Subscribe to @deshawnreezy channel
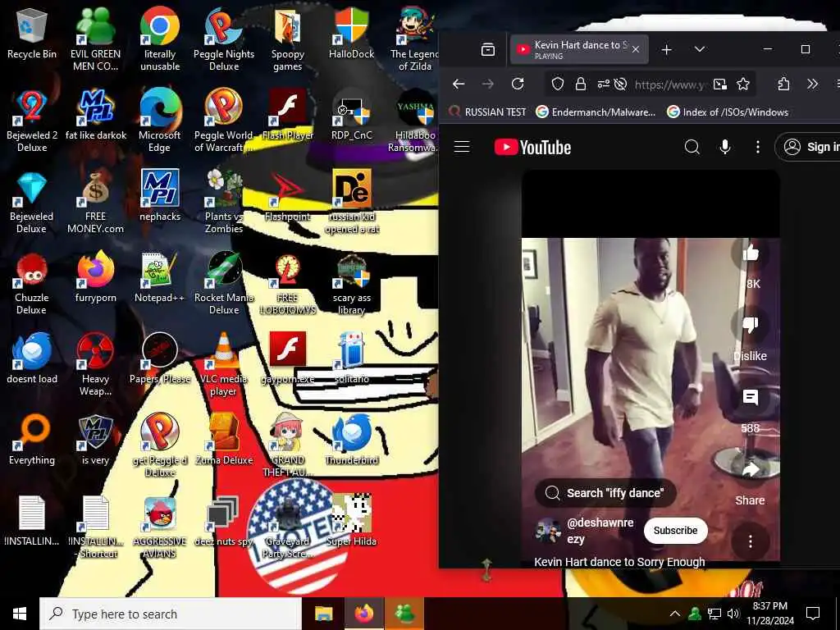This screenshot has width=840, height=630. pyautogui.click(x=675, y=531)
